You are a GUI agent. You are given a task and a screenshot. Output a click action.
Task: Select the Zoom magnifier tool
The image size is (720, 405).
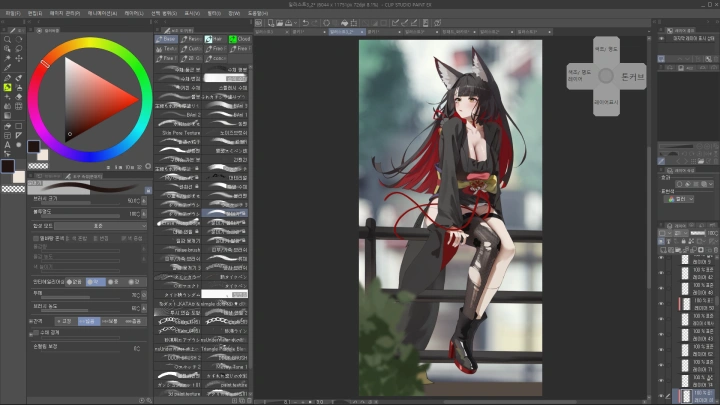(7, 39)
